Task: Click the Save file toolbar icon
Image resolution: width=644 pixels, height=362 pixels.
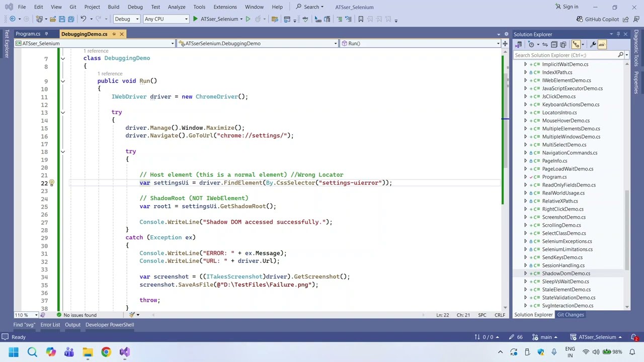Action: (62, 19)
